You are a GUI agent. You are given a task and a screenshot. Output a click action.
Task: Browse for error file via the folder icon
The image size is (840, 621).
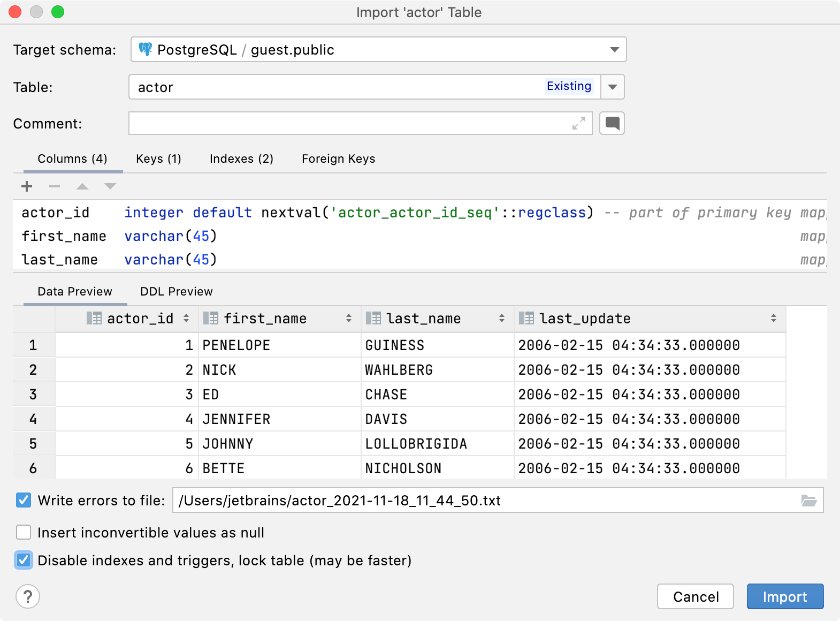click(x=808, y=501)
